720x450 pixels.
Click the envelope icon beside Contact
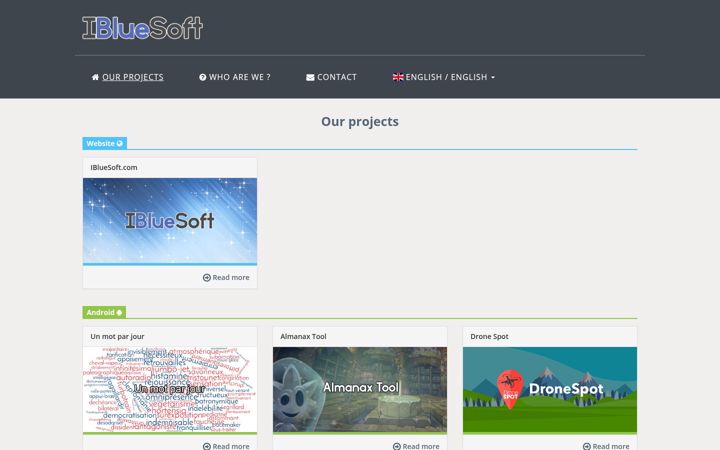pos(310,77)
